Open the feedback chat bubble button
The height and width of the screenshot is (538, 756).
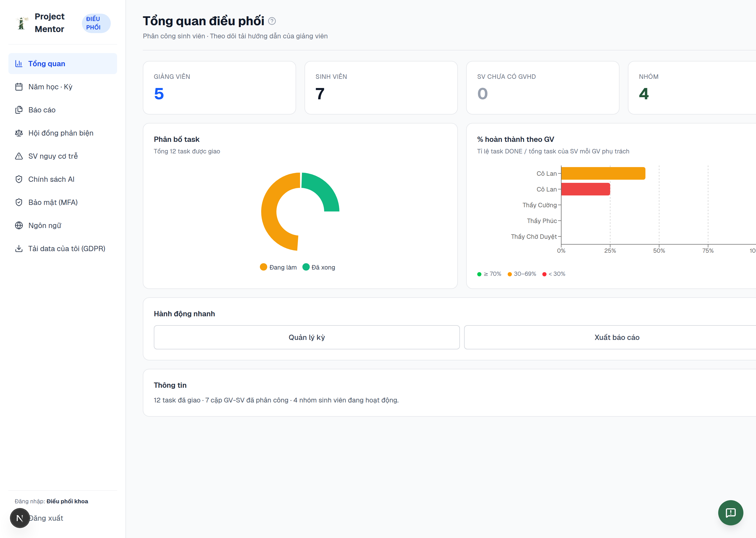pos(731,513)
